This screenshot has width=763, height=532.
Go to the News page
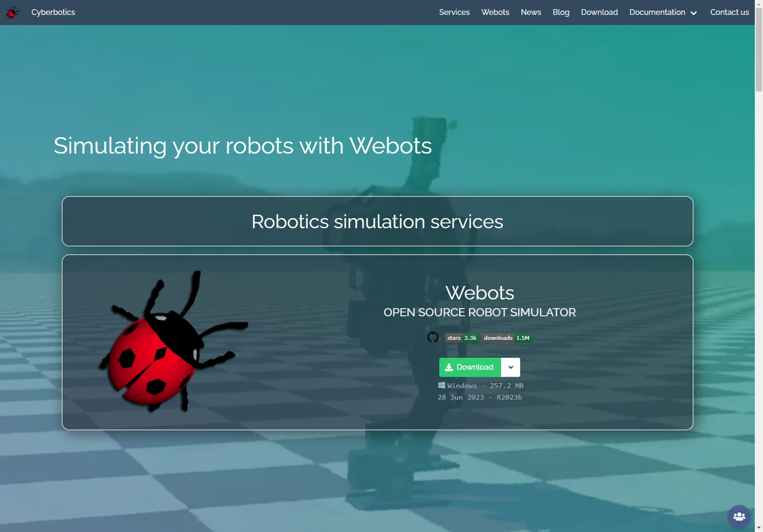(531, 12)
